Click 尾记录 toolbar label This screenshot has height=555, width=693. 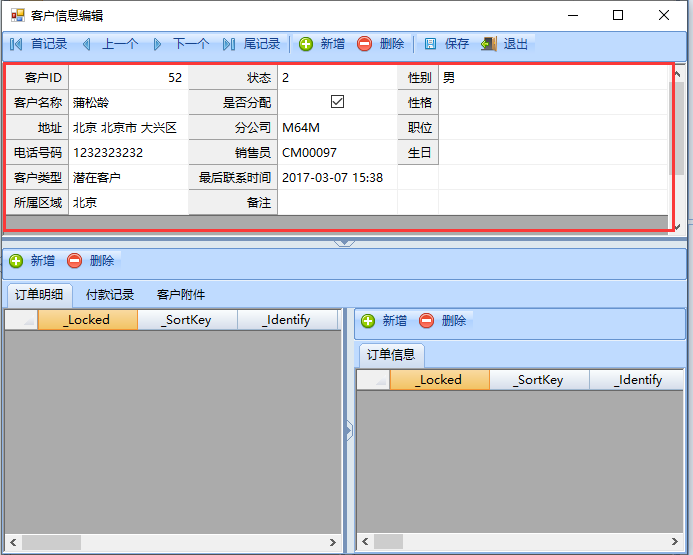tap(262, 44)
